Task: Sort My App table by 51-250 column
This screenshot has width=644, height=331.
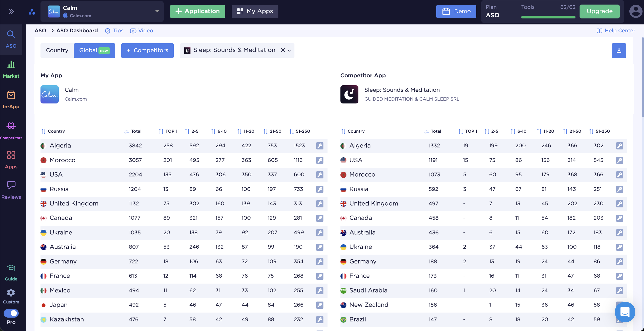Action: [299, 131]
